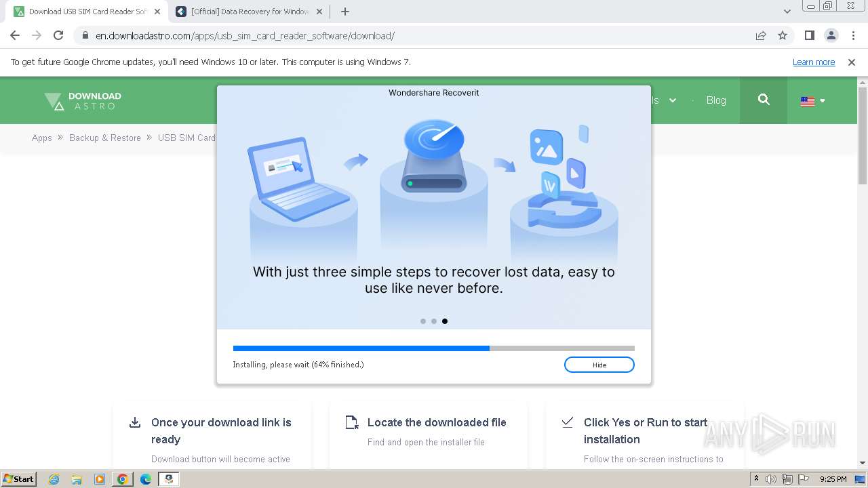Close the Download USB SIM Card Reader tab
The width and height of the screenshot is (868, 488).
[157, 12]
